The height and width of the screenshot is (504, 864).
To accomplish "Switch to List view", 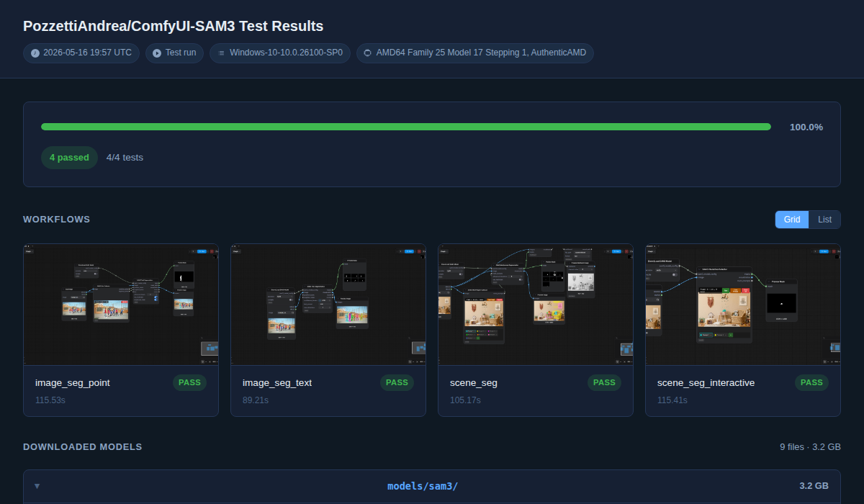I will pos(824,220).
